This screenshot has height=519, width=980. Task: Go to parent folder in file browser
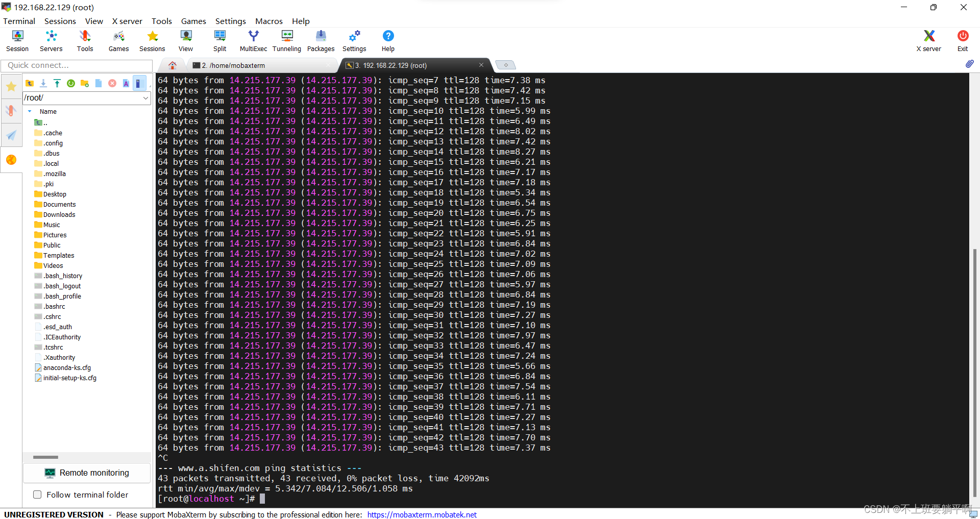tap(30, 83)
